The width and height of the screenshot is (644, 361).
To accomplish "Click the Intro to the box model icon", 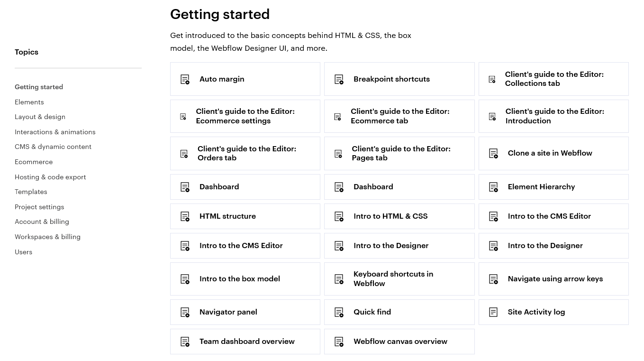I will 185,279.
